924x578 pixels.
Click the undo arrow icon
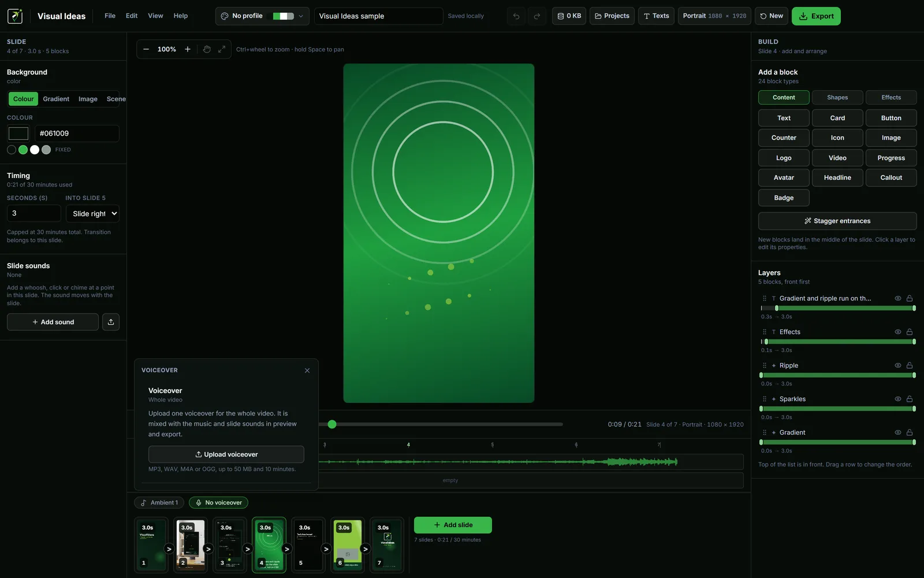(516, 16)
